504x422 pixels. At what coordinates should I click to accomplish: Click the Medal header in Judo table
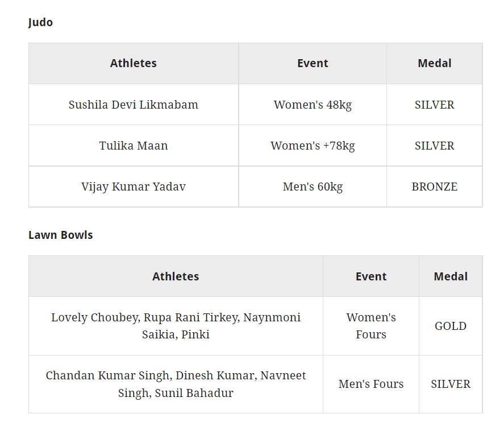(434, 63)
